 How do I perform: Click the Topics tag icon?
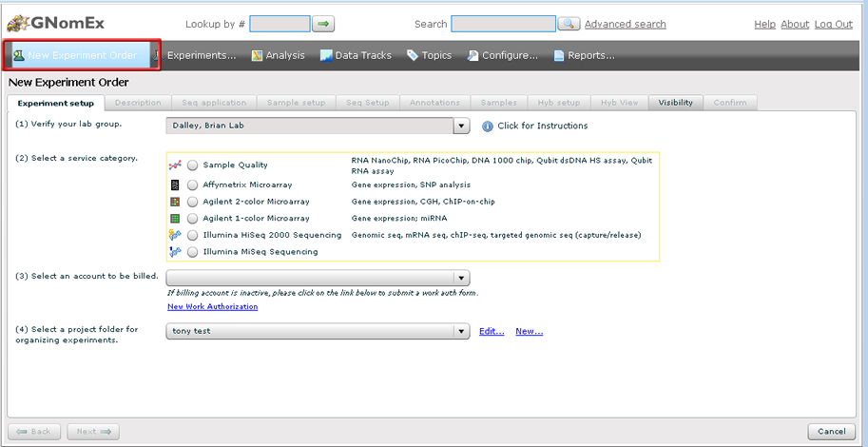click(413, 55)
